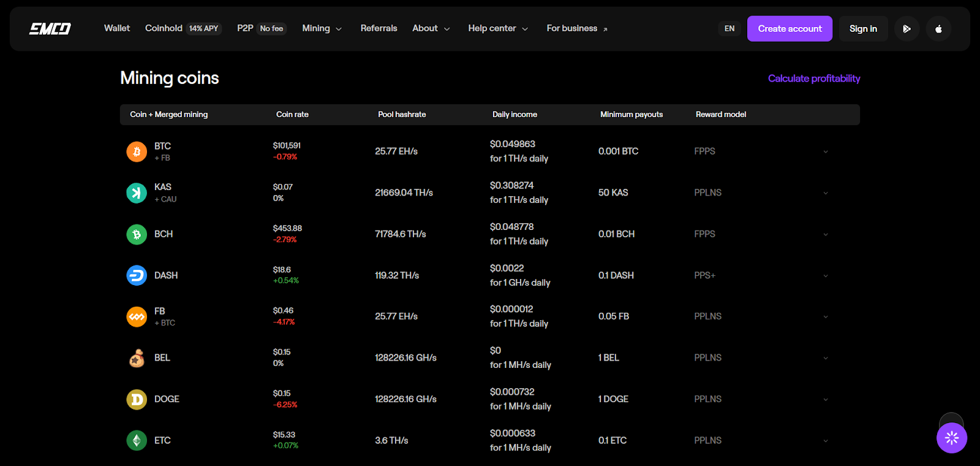The width and height of the screenshot is (980, 466).
Task: Change language with EN button
Action: coord(729,29)
